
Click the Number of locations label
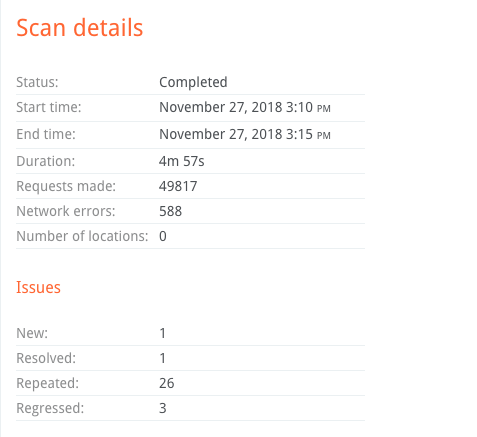[x=82, y=236]
